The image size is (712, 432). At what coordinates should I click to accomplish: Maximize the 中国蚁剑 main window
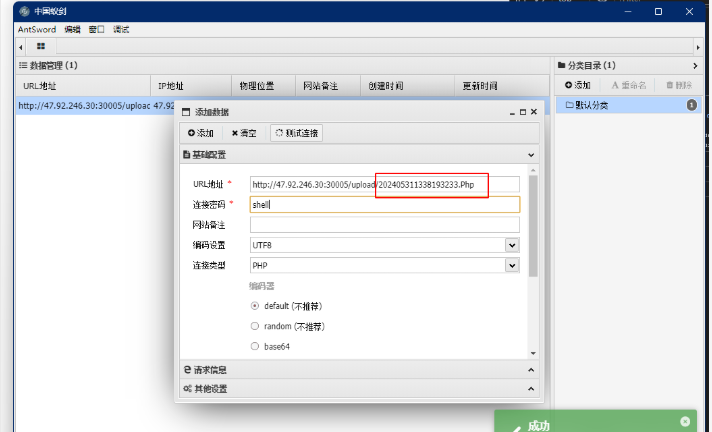tap(658, 11)
